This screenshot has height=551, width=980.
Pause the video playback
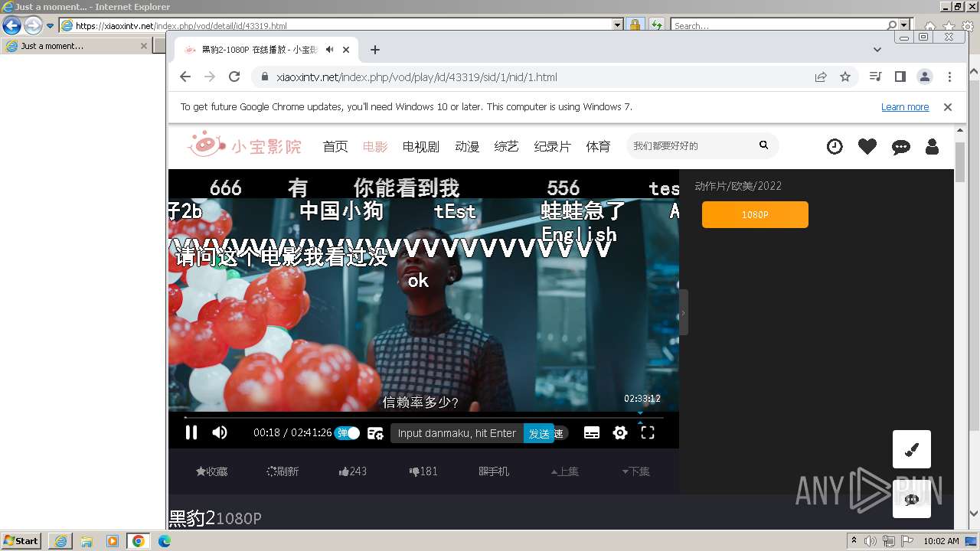[191, 433]
